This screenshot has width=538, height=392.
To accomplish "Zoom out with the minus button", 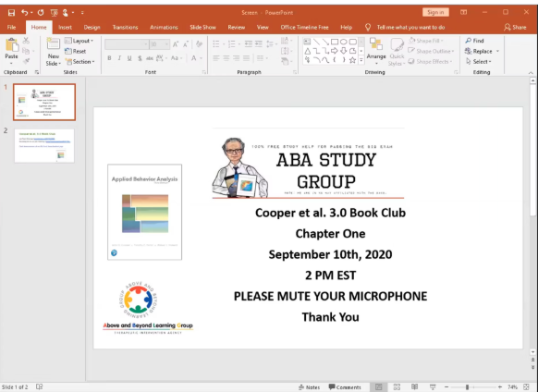I will (446, 386).
